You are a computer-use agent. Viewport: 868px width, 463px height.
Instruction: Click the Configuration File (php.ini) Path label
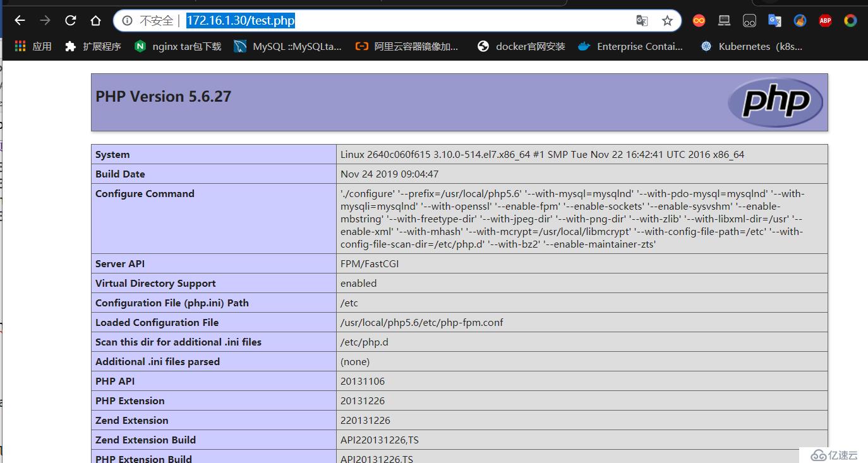[172, 303]
